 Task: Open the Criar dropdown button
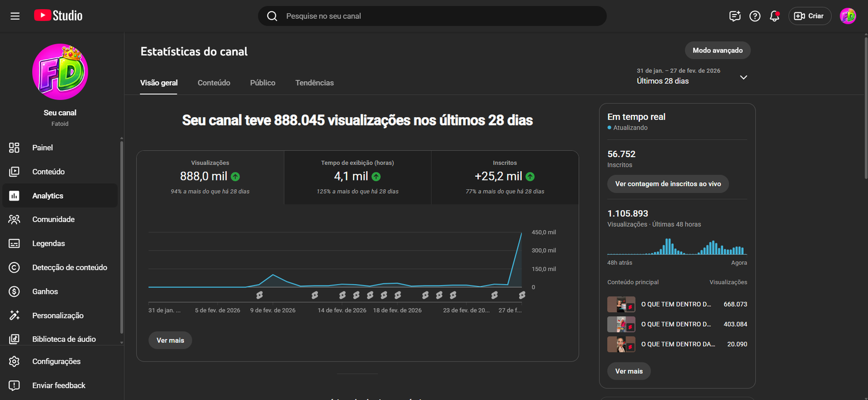click(809, 16)
